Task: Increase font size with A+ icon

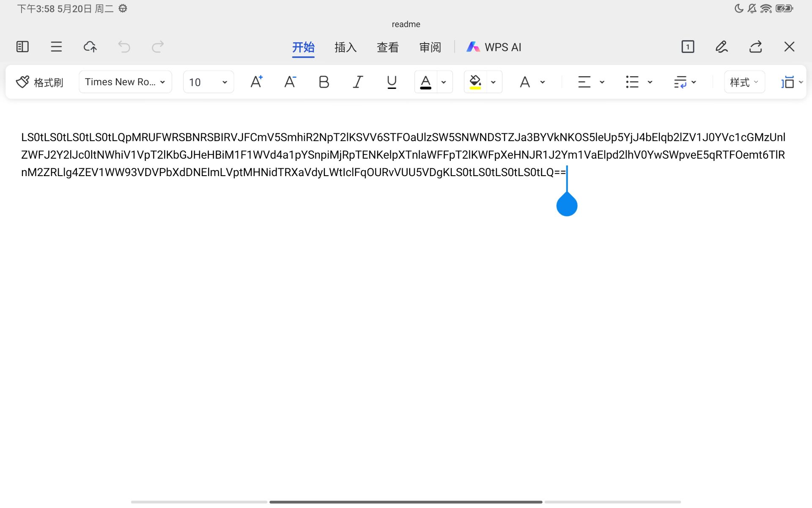Action: point(256,82)
